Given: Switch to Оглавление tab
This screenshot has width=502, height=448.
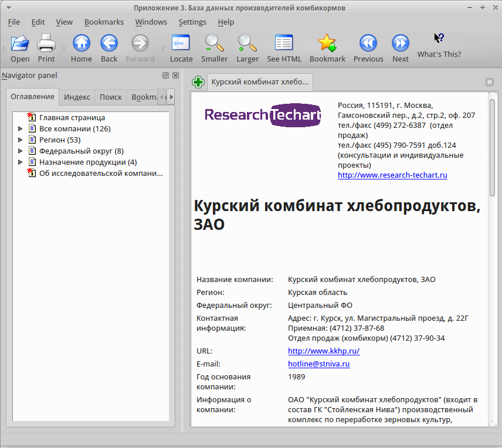Looking at the screenshot, I should [32, 97].
